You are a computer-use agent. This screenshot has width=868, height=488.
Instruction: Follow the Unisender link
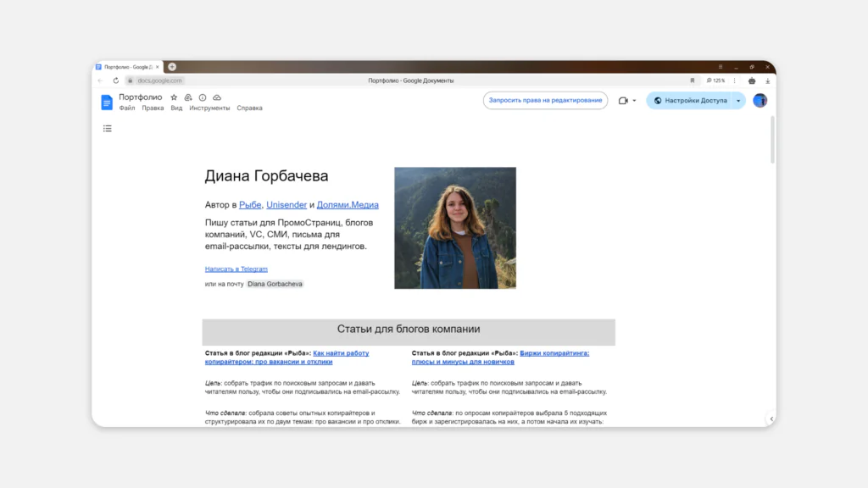click(287, 204)
